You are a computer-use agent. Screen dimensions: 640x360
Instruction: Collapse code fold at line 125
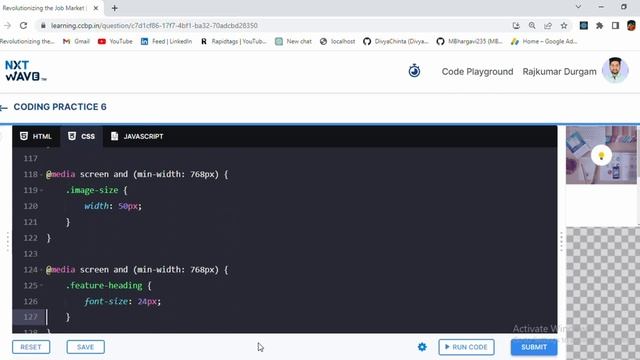[42, 286]
